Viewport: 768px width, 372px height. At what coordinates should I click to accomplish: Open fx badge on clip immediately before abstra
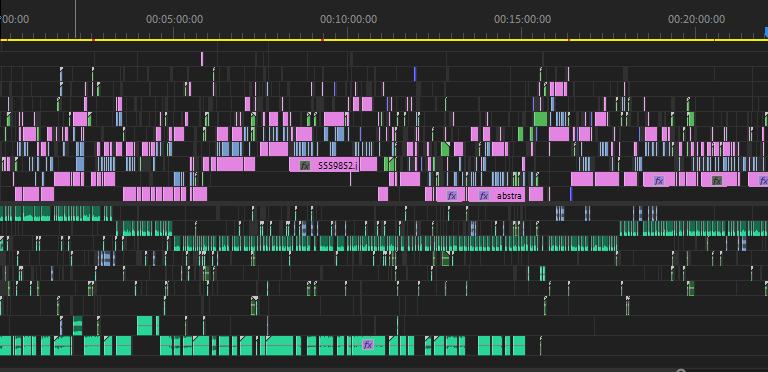click(x=452, y=196)
